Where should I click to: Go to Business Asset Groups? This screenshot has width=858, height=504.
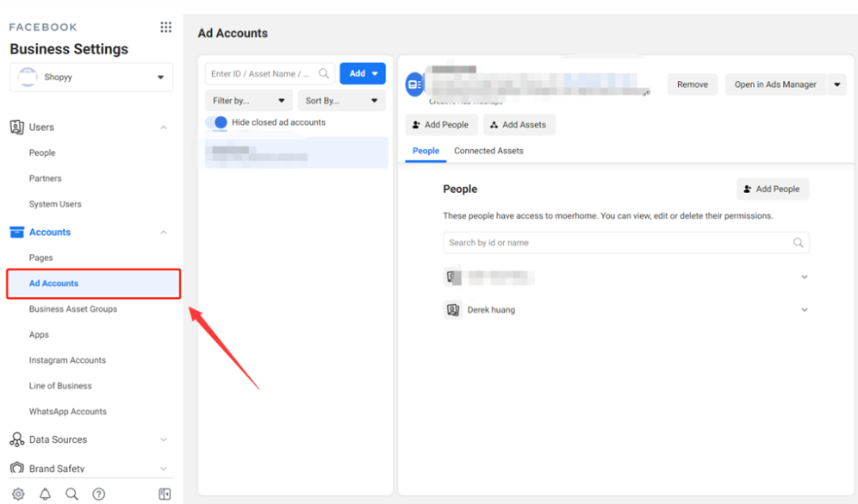click(73, 309)
